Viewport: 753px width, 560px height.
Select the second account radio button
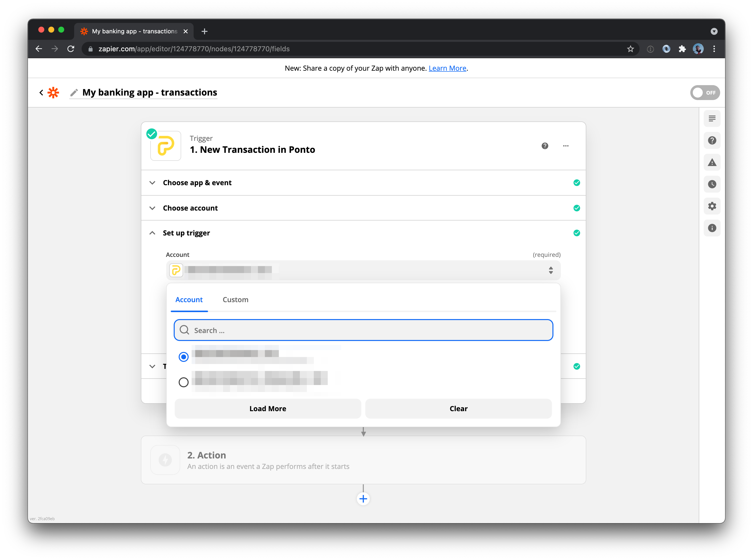click(183, 382)
